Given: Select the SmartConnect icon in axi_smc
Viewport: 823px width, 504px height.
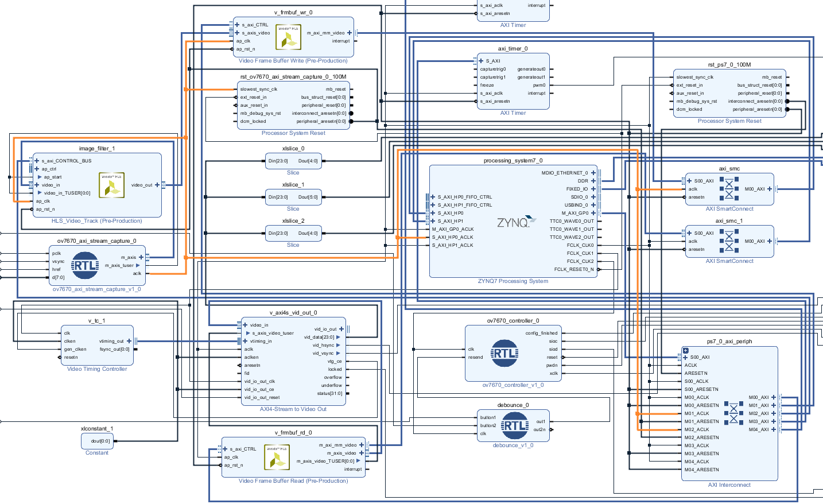Looking at the screenshot, I should click(729, 189).
